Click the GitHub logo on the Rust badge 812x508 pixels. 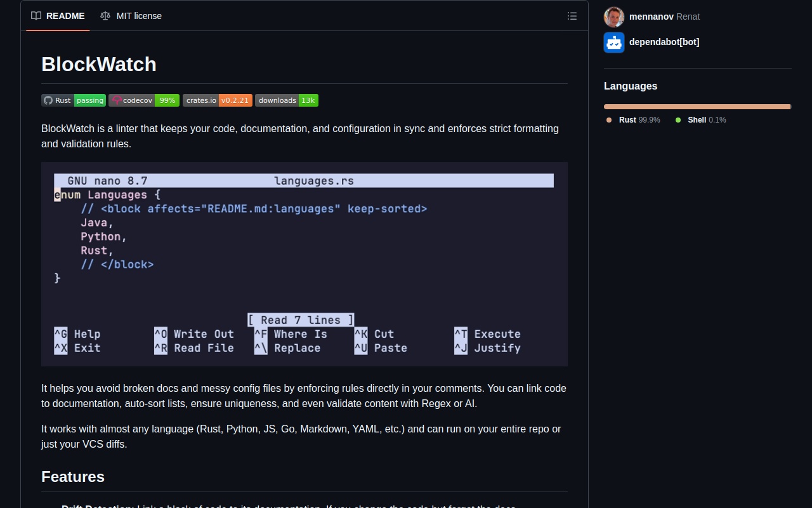point(48,100)
